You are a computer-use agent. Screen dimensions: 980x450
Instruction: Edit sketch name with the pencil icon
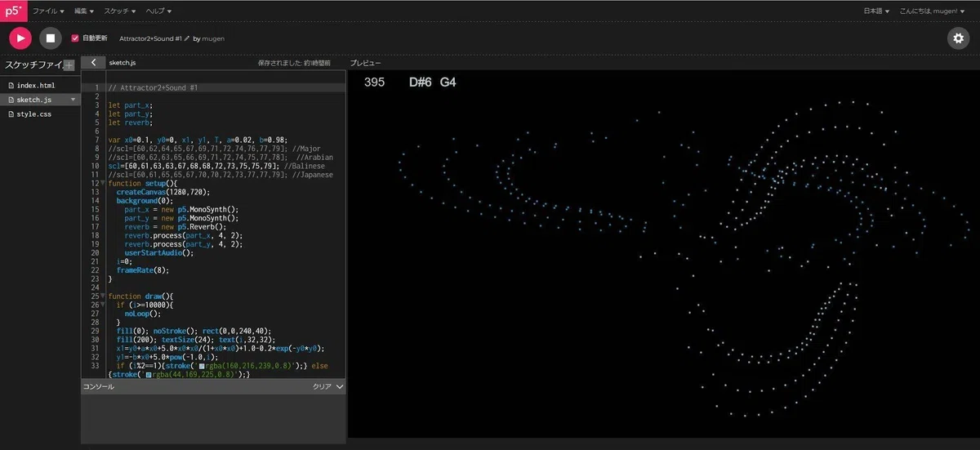pyautogui.click(x=187, y=38)
